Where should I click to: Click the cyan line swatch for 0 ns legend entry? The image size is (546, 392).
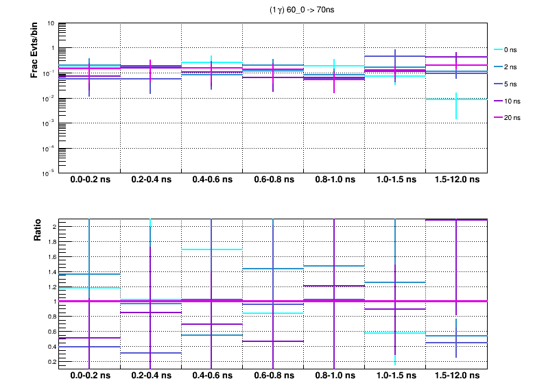coord(499,50)
